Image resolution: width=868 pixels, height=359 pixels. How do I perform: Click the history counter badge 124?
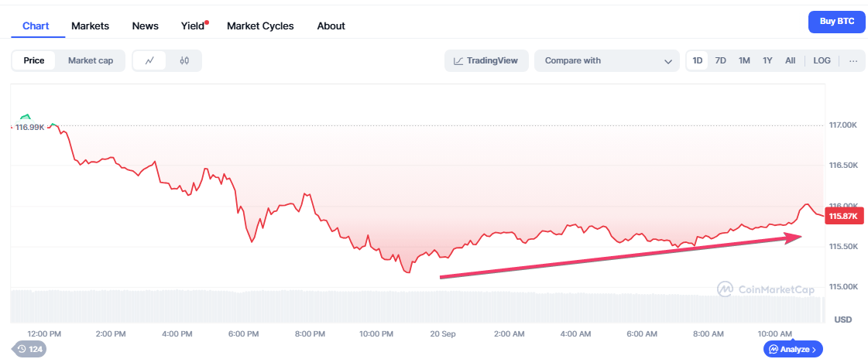coord(30,349)
